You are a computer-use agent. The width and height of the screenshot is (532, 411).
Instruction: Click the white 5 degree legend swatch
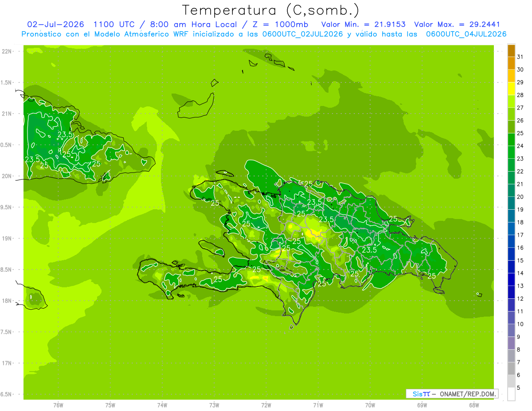(x=511, y=394)
